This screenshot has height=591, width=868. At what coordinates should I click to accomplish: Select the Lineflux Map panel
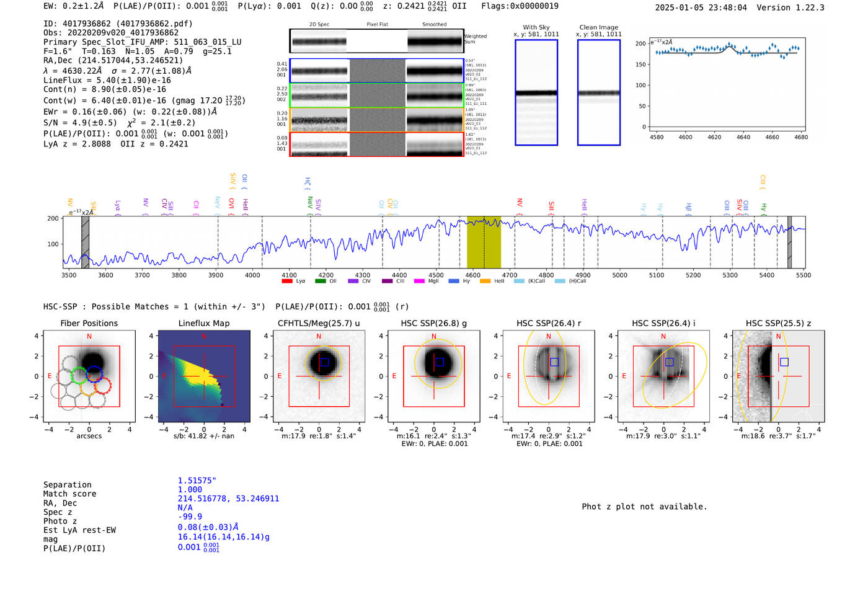click(204, 376)
